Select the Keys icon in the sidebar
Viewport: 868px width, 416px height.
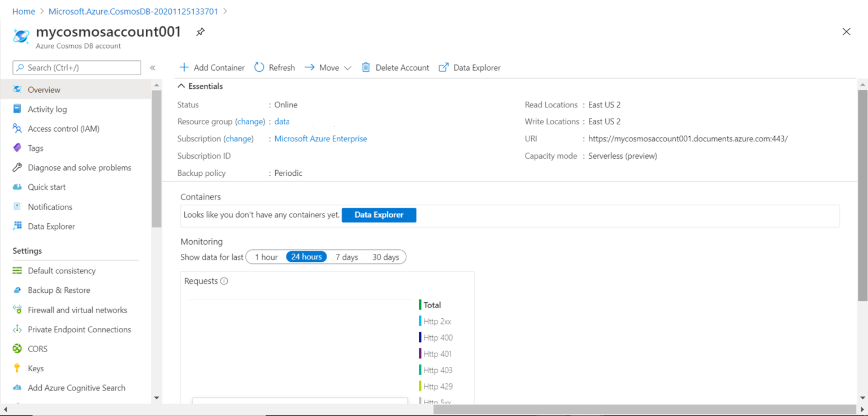[x=18, y=368]
